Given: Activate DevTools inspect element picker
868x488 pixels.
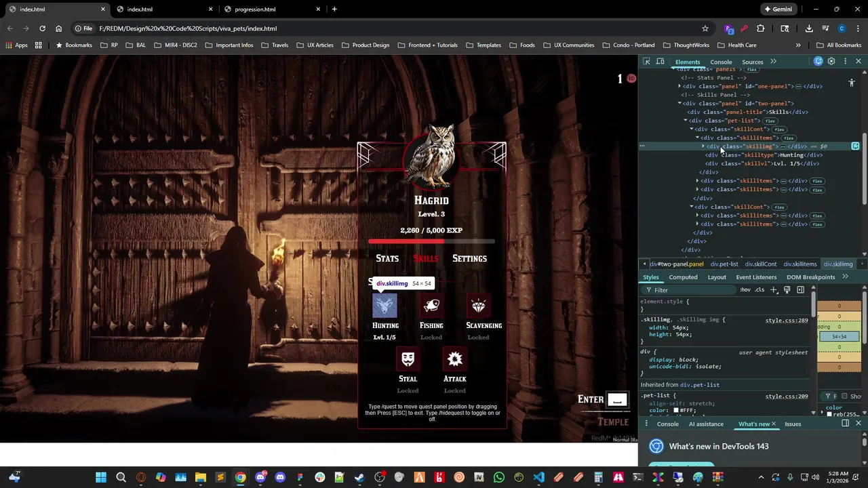Looking at the screenshot, I should (x=646, y=62).
